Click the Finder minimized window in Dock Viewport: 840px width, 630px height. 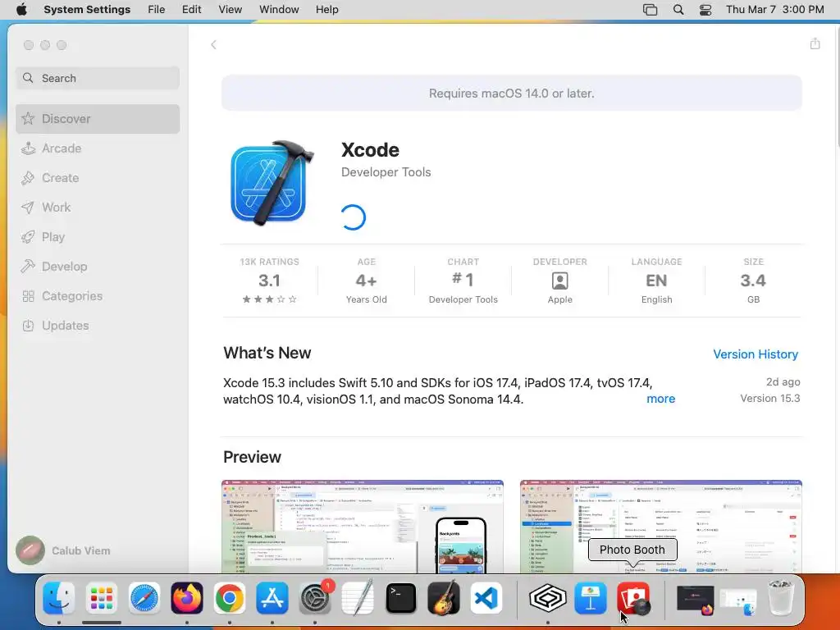(x=738, y=600)
